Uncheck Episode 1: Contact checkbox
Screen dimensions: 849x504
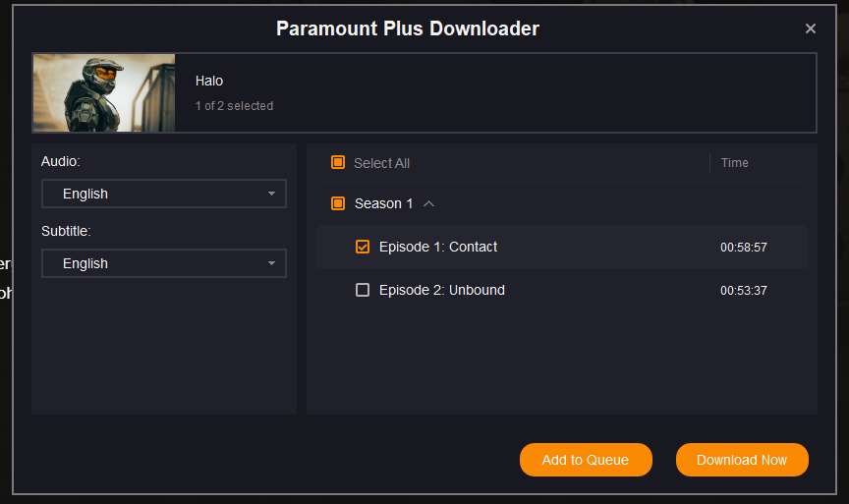click(x=363, y=247)
